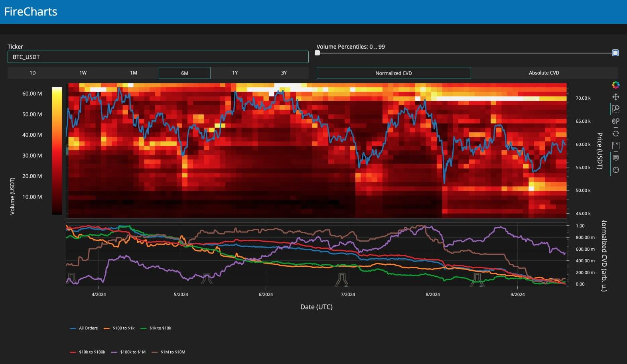Click the 6/2024 date tick label
627x364 pixels.
(x=266, y=295)
